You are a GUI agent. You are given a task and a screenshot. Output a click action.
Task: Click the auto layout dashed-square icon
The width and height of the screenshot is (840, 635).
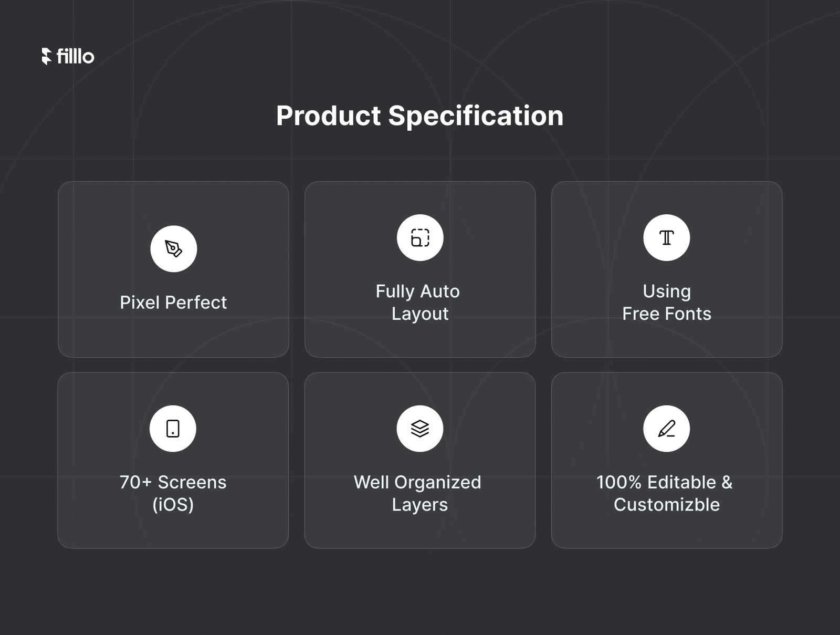pyautogui.click(x=420, y=237)
